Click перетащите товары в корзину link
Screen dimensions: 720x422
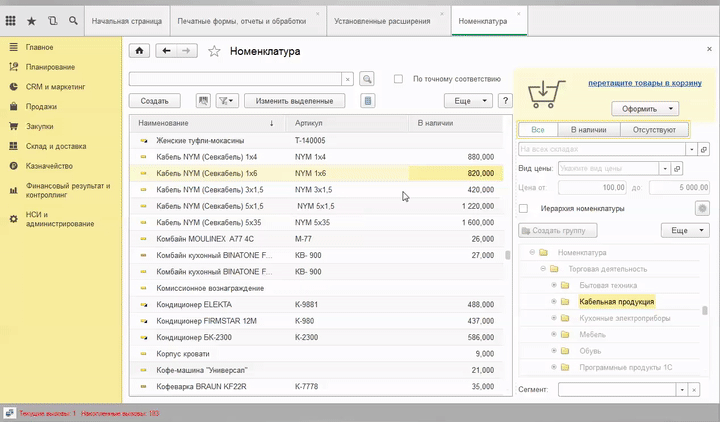[645, 83]
